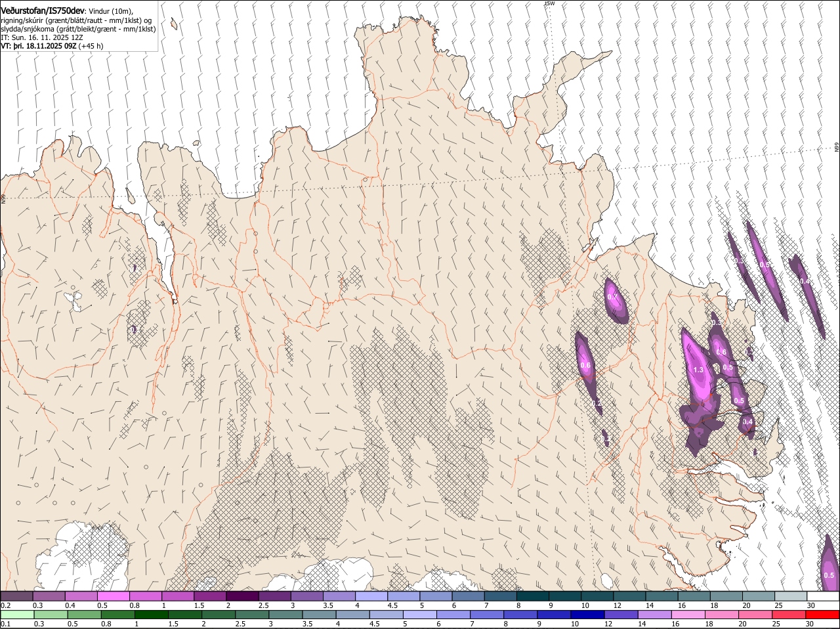840x629 pixels.
Task: Select light pink bottom swatch between 16 and 18
Action: [x=687, y=615]
